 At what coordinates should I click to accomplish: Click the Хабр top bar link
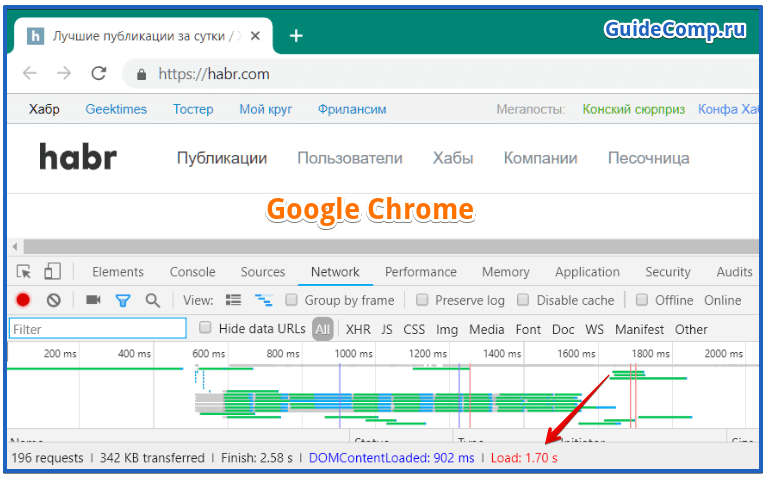click(x=44, y=109)
